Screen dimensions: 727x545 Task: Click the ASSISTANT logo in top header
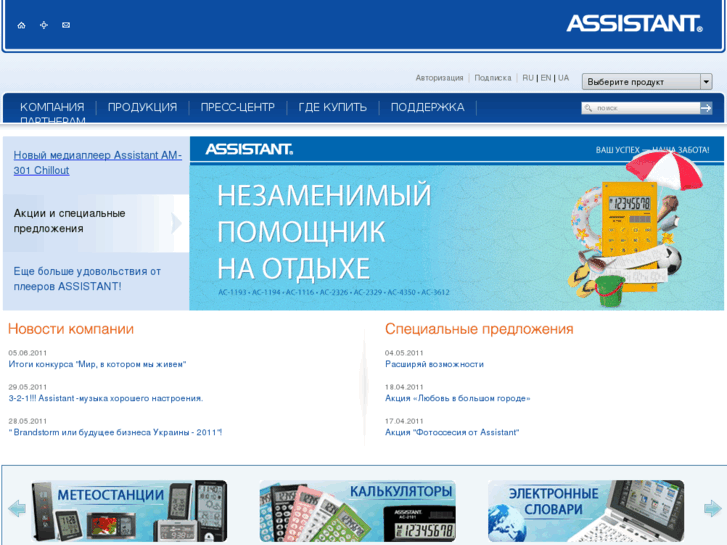pos(634,24)
